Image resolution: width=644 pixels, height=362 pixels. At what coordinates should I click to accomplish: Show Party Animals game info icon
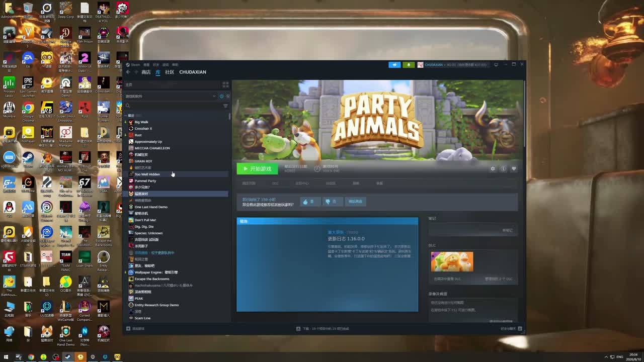coord(503,169)
